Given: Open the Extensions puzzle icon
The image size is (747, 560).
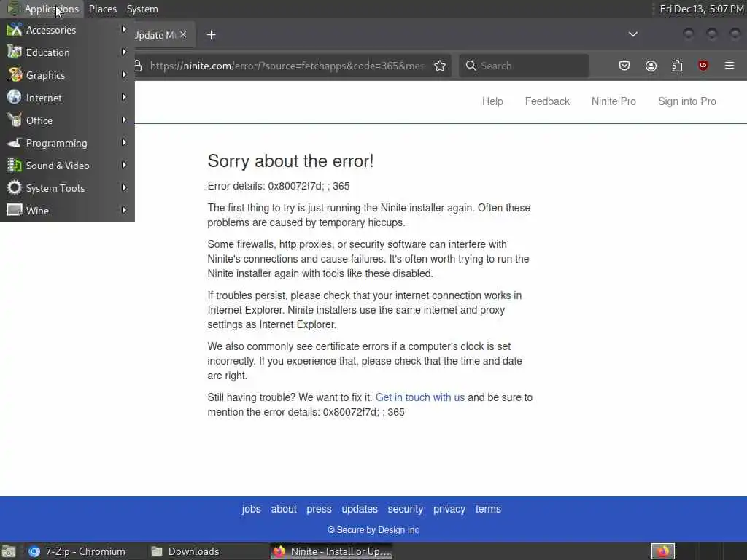Looking at the screenshot, I should point(677,66).
